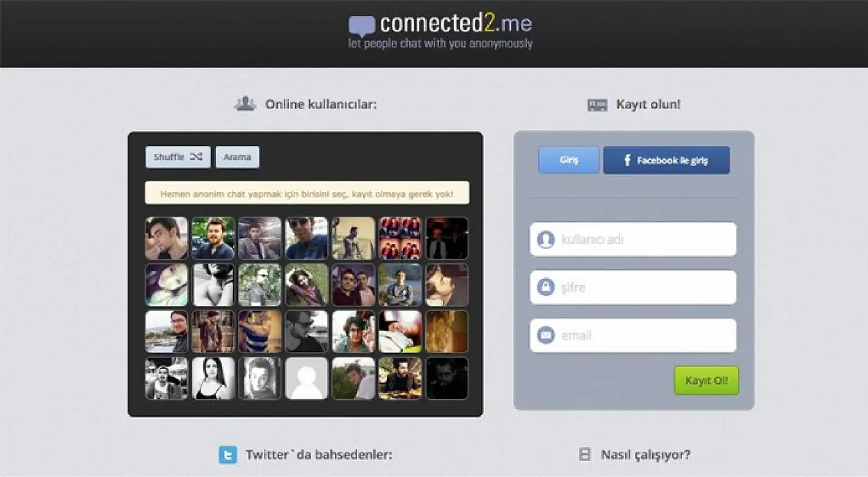The height and width of the screenshot is (477, 868).
Task: Click the lock icon in şifre field
Action: 545,287
